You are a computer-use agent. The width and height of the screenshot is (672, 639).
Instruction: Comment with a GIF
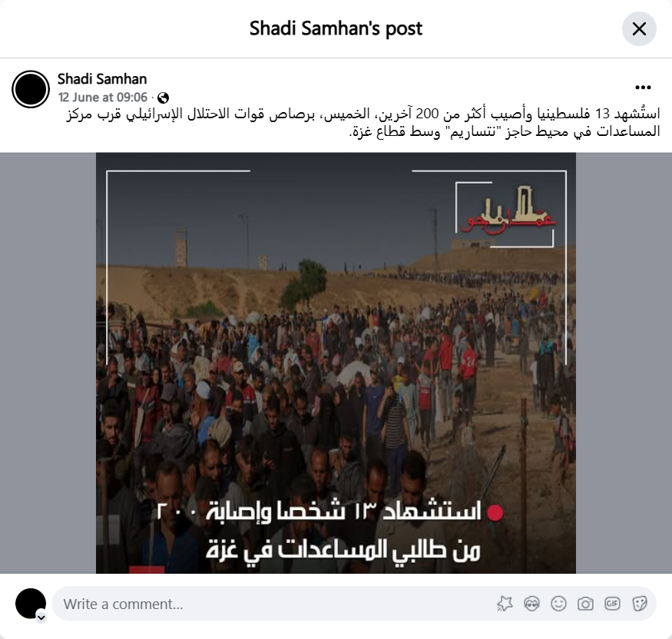tap(612, 604)
